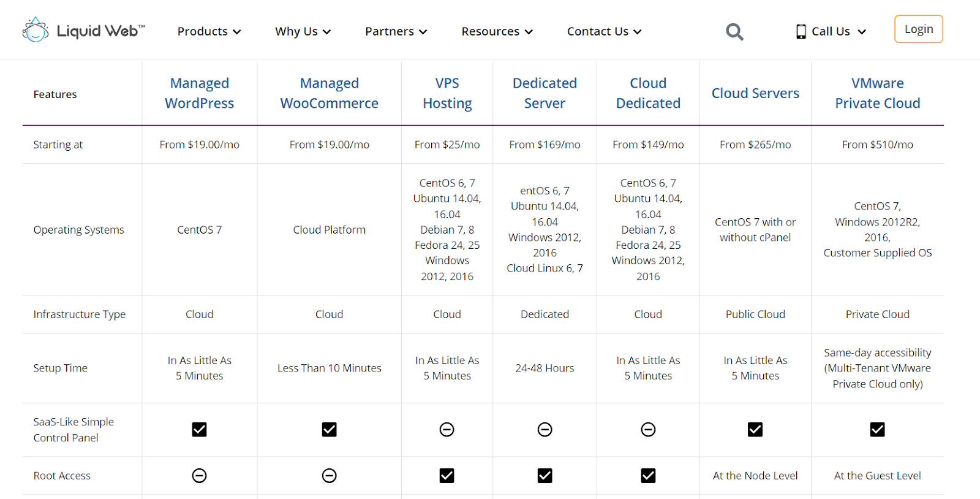Click the Login button
The width and height of the screenshot is (980, 499).
(x=919, y=29)
